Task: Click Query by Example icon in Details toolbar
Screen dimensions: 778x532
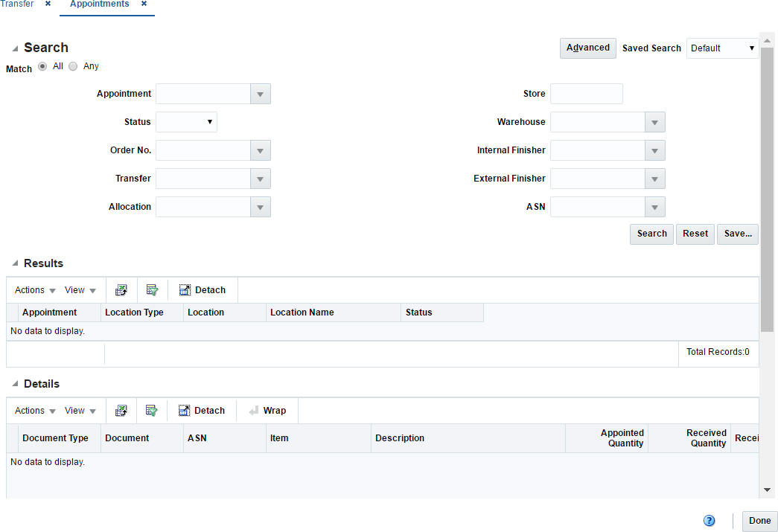Action: (x=151, y=411)
